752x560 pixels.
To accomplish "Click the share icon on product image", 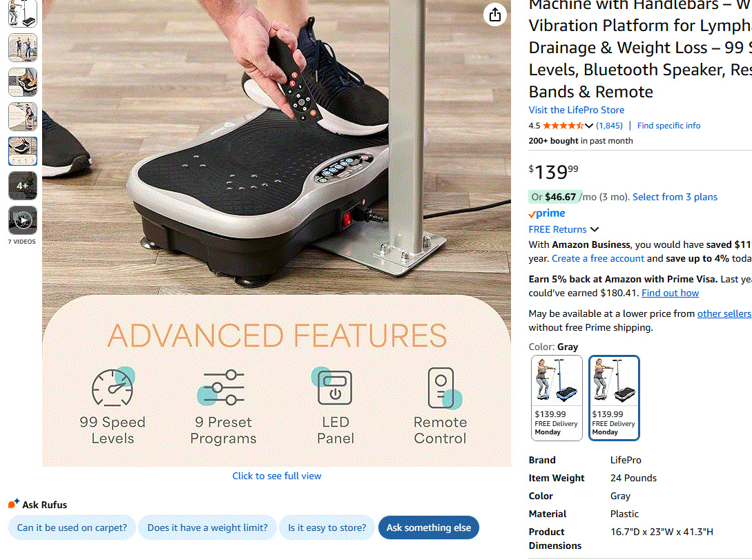I will (495, 15).
